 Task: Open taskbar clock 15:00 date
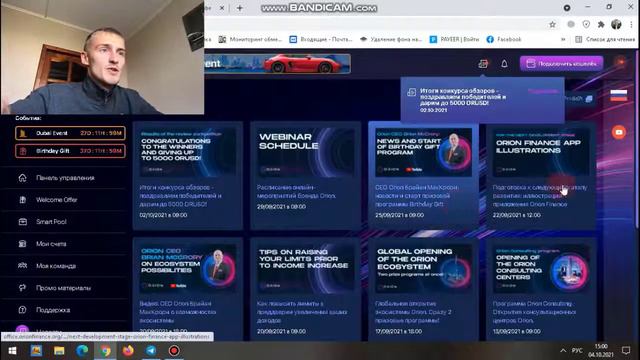pos(600,351)
